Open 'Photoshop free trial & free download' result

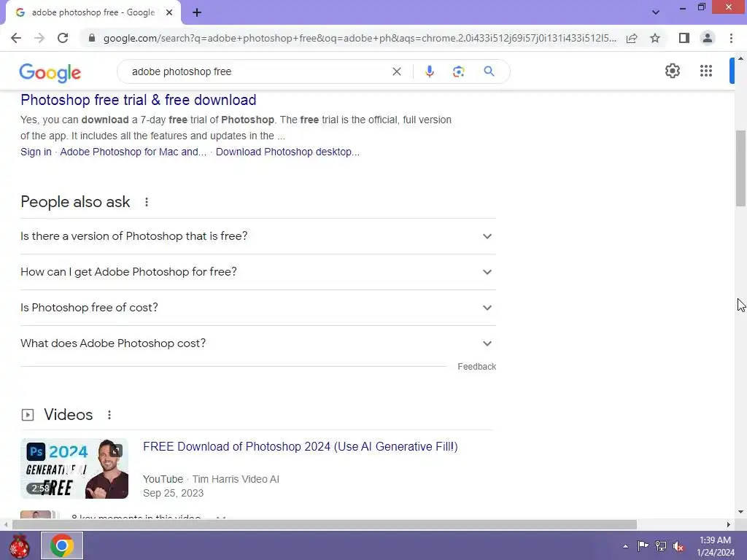(138, 100)
